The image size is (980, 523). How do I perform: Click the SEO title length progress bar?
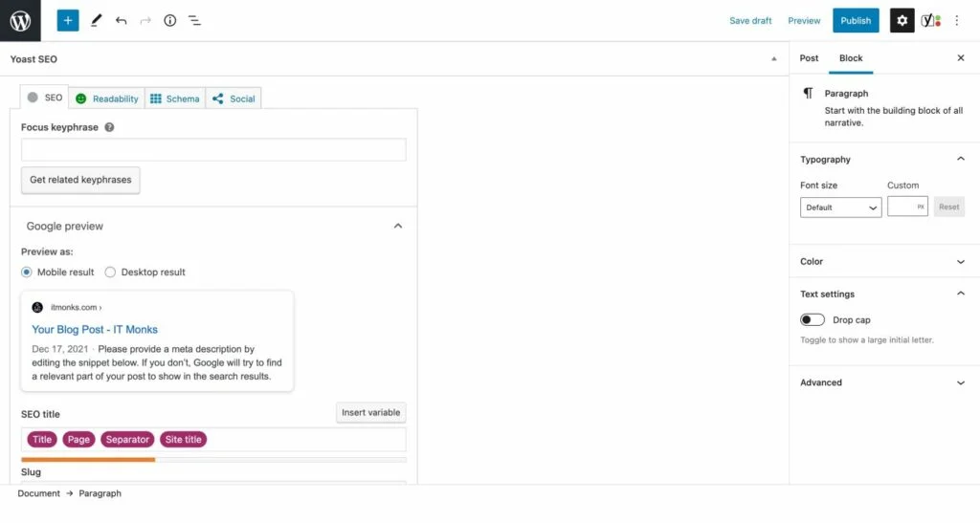click(x=213, y=460)
